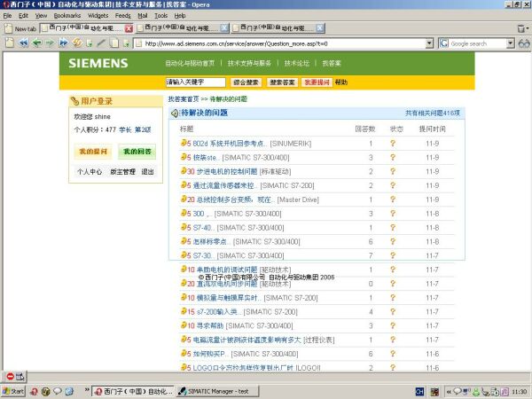Open 技术支持与服务 nav link
532x399 pixels.
(249, 63)
